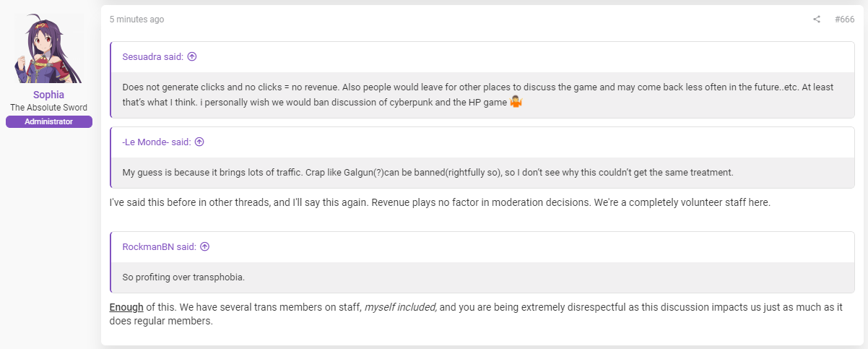Click the '5 minutes ago' timestamp

[136, 20]
